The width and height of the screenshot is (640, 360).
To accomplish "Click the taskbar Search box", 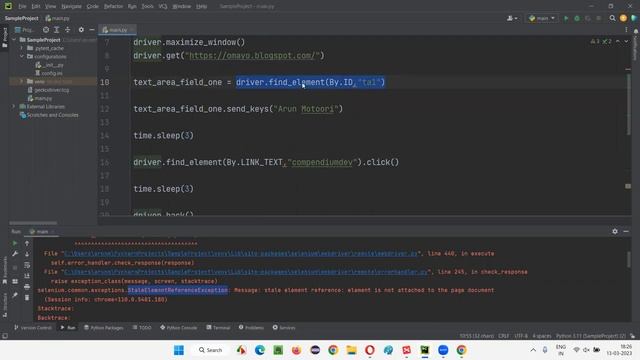I will point(211,350).
